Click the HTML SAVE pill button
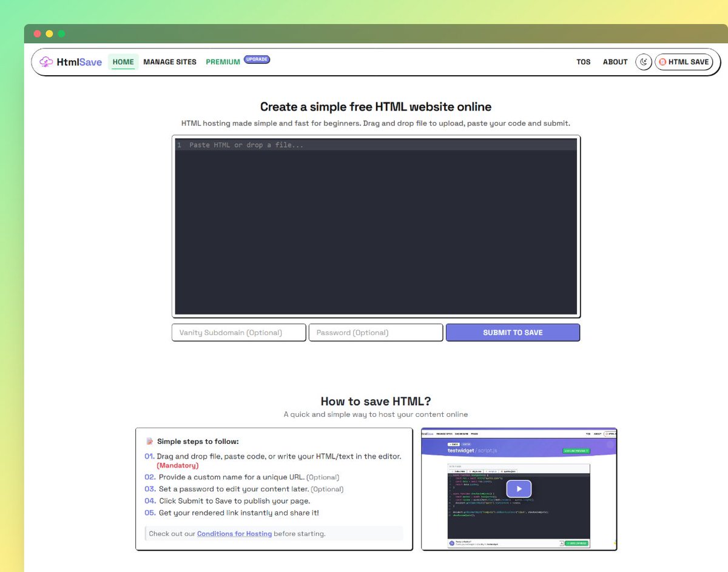Viewport: 728px width, 572px height. (684, 61)
